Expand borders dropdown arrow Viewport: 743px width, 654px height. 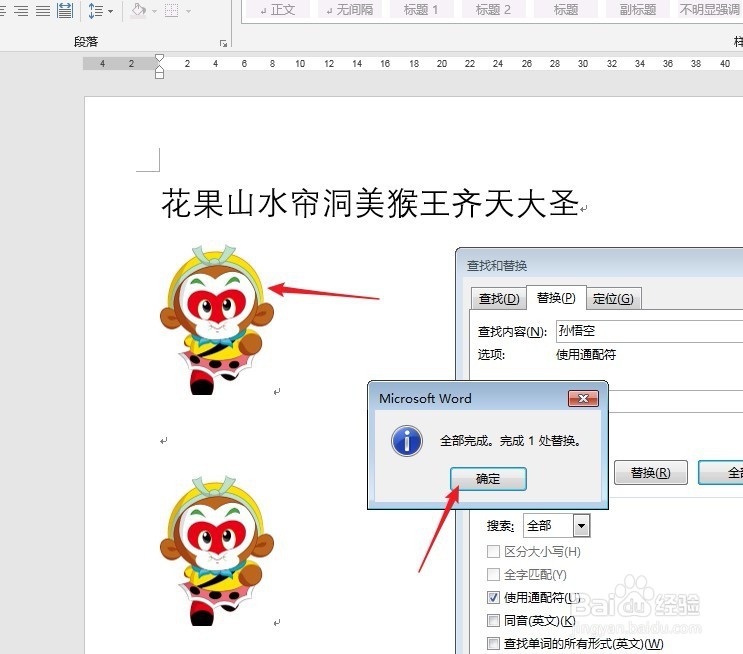(188, 10)
